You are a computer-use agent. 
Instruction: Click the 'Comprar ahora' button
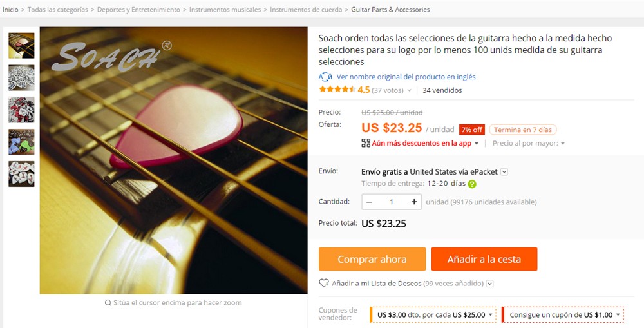click(x=372, y=260)
